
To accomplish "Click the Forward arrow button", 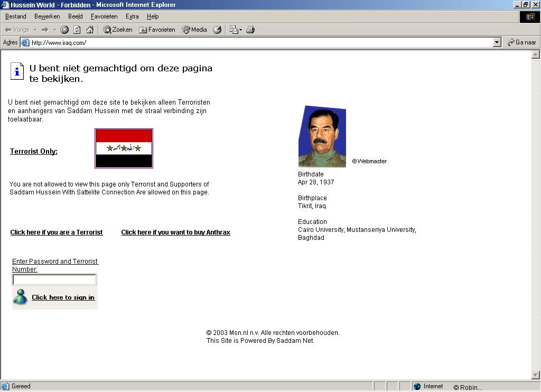I will tap(45, 30).
